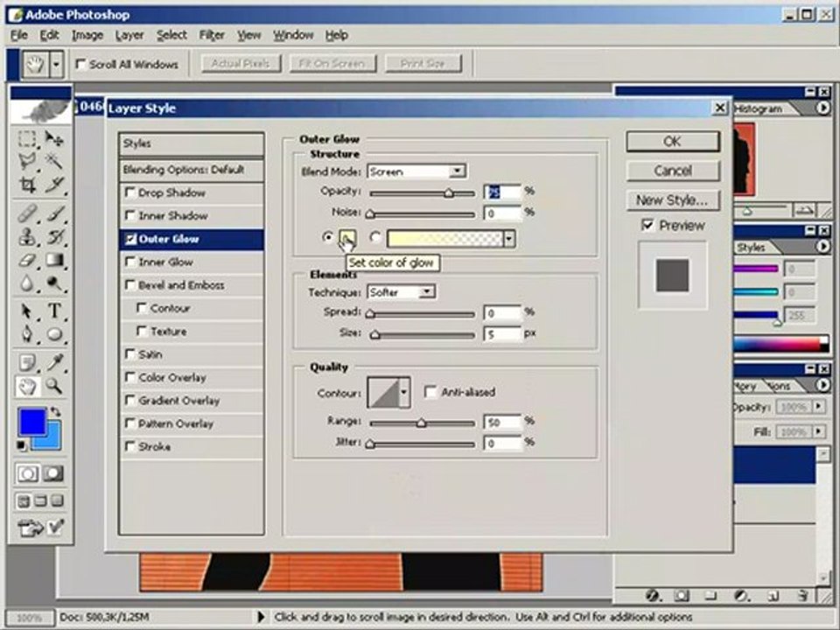Image resolution: width=840 pixels, height=630 pixels.
Task: Open the Filter menu
Action: pos(212,35)
